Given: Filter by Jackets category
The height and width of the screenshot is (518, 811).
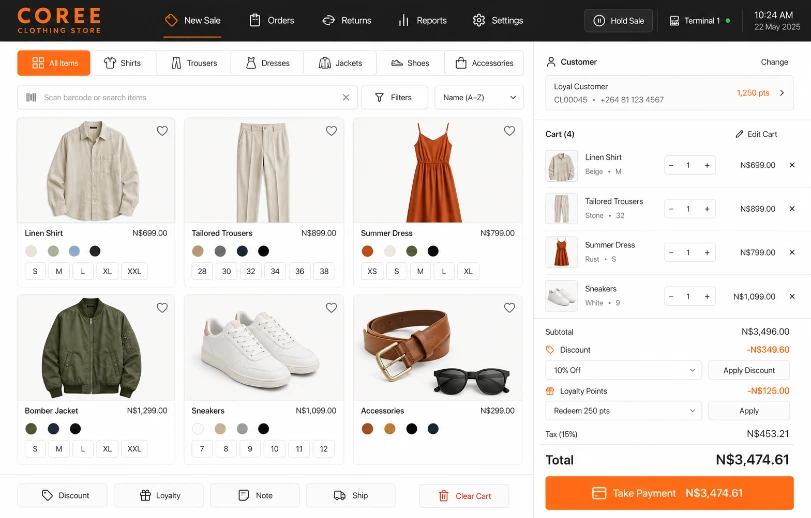Looking at the screenshot, I should pyautogui.click(x=340, y=63).
